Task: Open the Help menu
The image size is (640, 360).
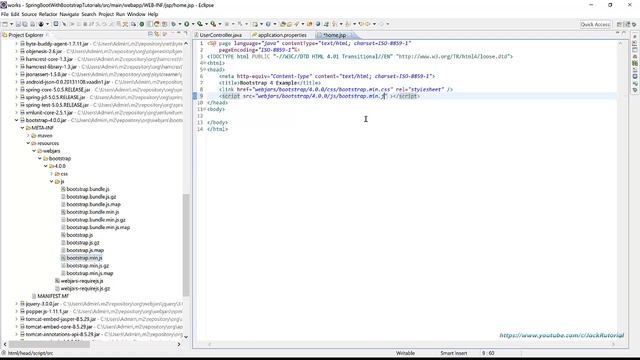Action: 153,14
